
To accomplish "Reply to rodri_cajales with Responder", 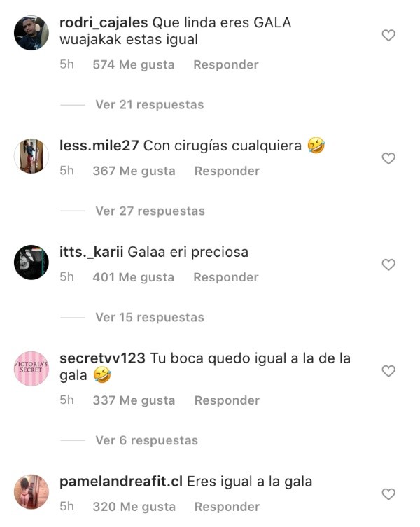I will click(226, 64).
